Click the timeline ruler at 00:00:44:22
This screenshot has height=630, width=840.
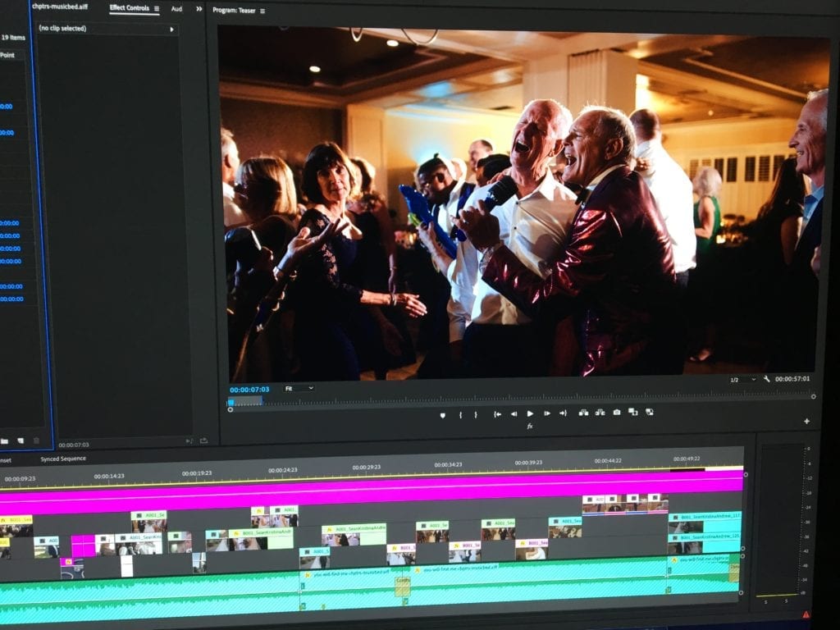tap(608, 461)
